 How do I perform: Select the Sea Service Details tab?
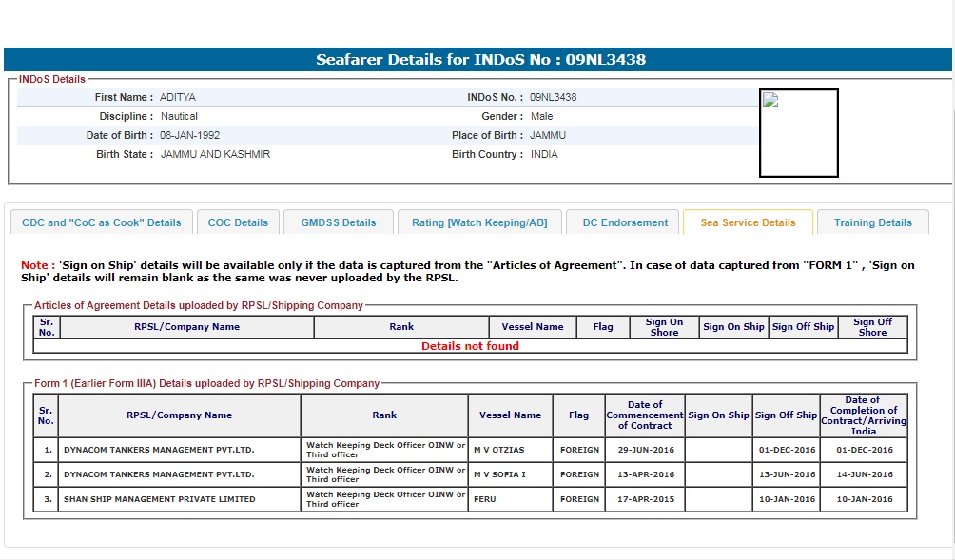[x=748, y=222]
